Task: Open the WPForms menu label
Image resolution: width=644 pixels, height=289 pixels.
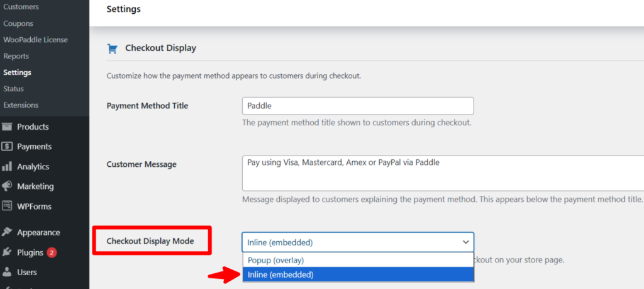Action: coord(34,206)
